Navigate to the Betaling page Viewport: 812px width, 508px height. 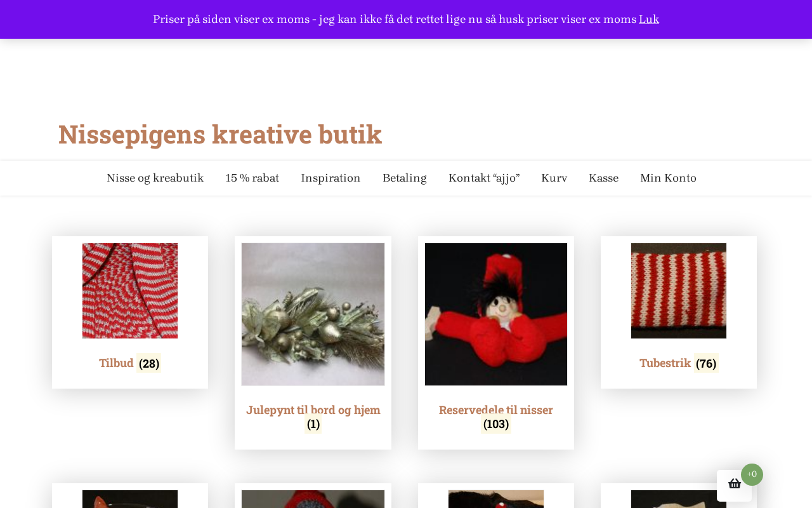(405, 178)
